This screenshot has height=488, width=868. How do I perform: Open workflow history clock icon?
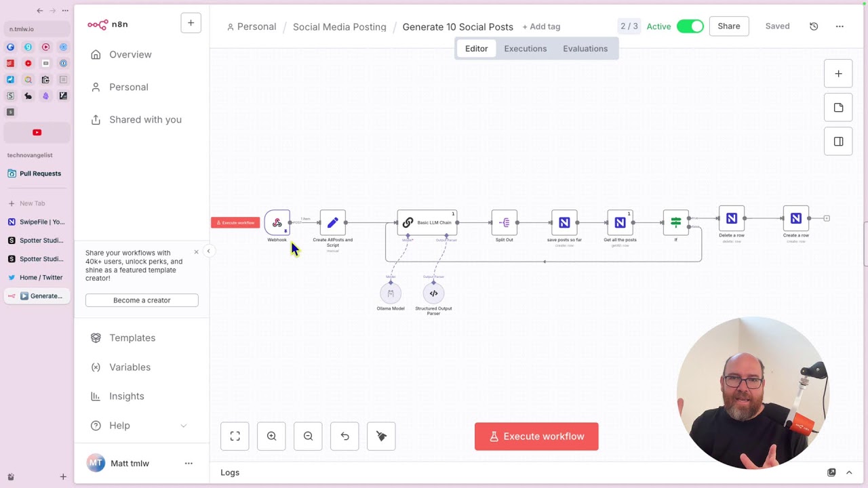pos(814,26)
